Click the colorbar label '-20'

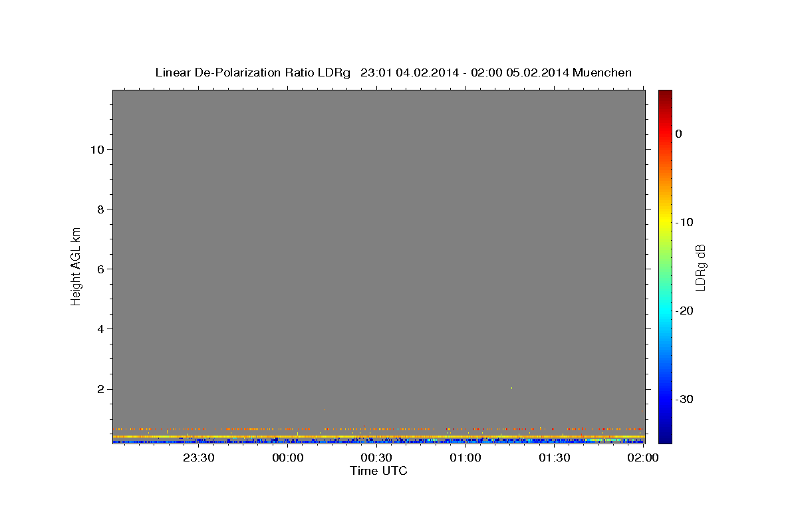point(684,311)
